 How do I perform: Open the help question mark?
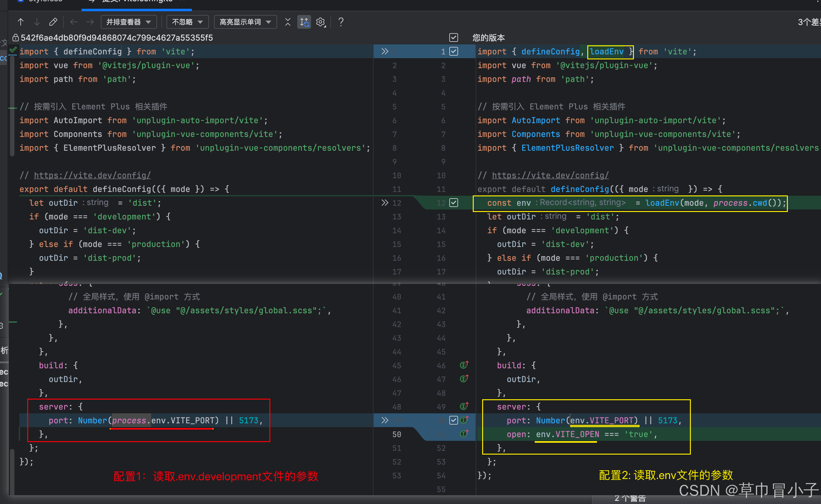[341, 22]
